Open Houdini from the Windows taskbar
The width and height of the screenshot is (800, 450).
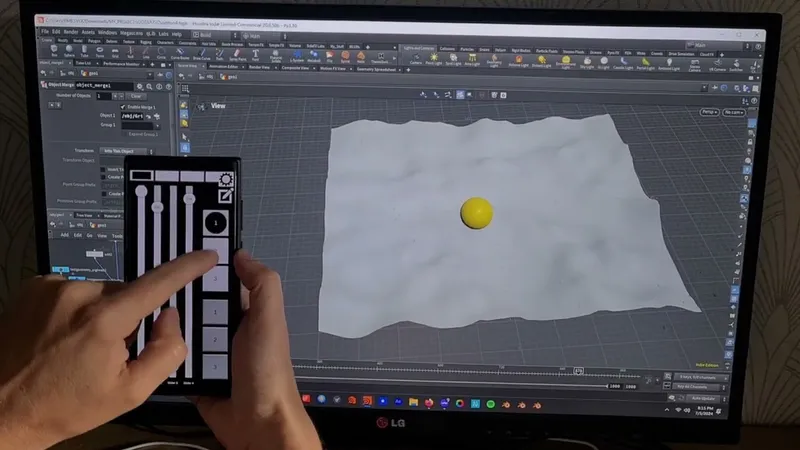tap(367, 401)
